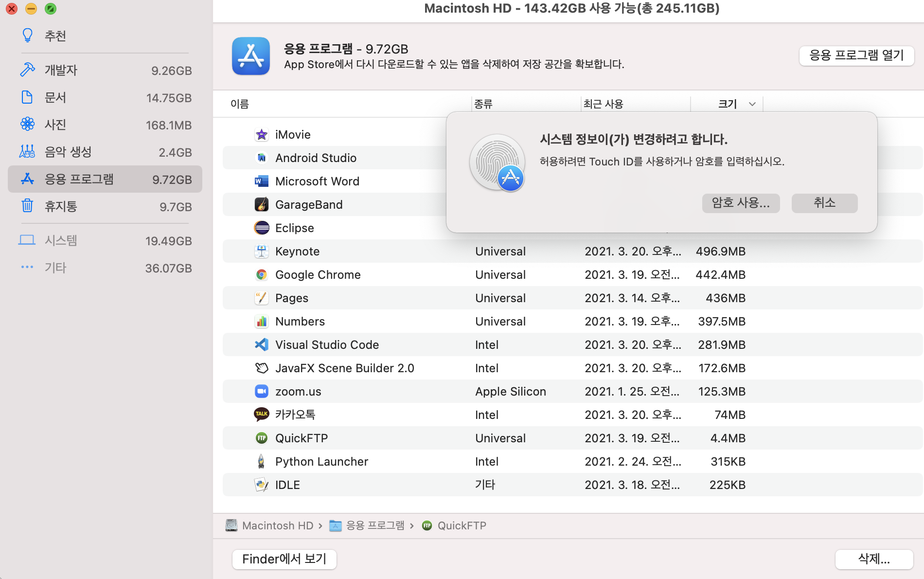Click the 추천 lightbulb icon
924x579 pixels.
coord(27,36)
